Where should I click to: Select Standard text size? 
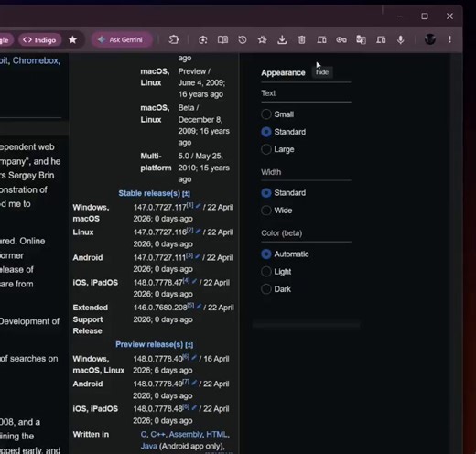[266, 132]
